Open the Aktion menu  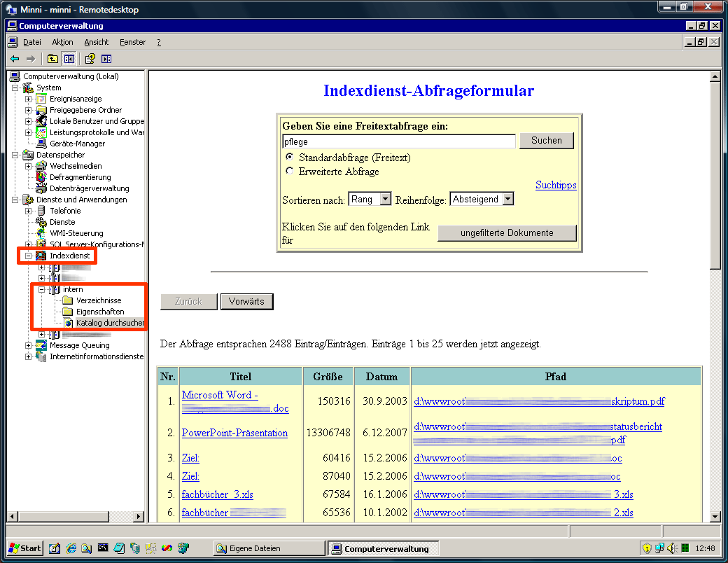point(62,42)
